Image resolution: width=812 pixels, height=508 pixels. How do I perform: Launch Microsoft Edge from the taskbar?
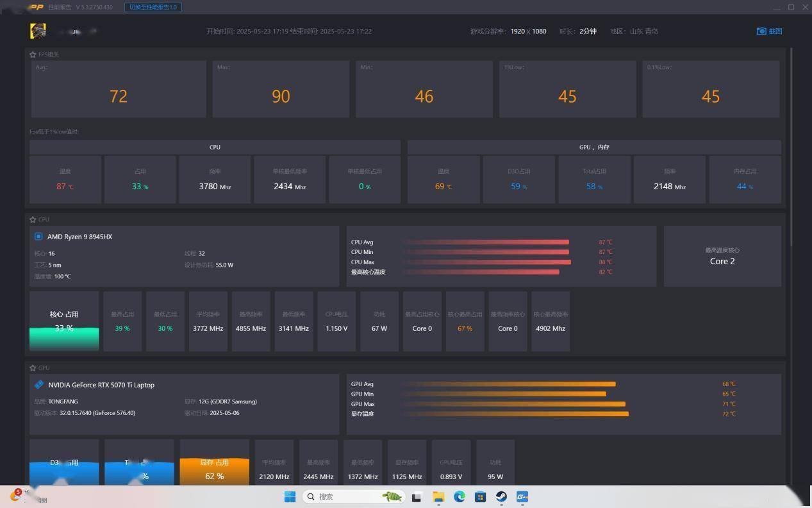click(x=460, y=496)
